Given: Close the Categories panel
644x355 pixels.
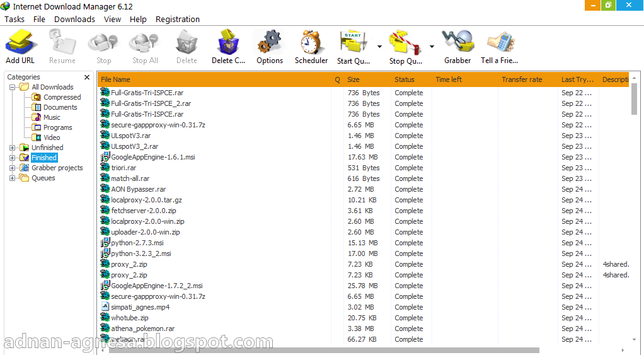Looking at the screenshot, I should click(x=87, y=77).
